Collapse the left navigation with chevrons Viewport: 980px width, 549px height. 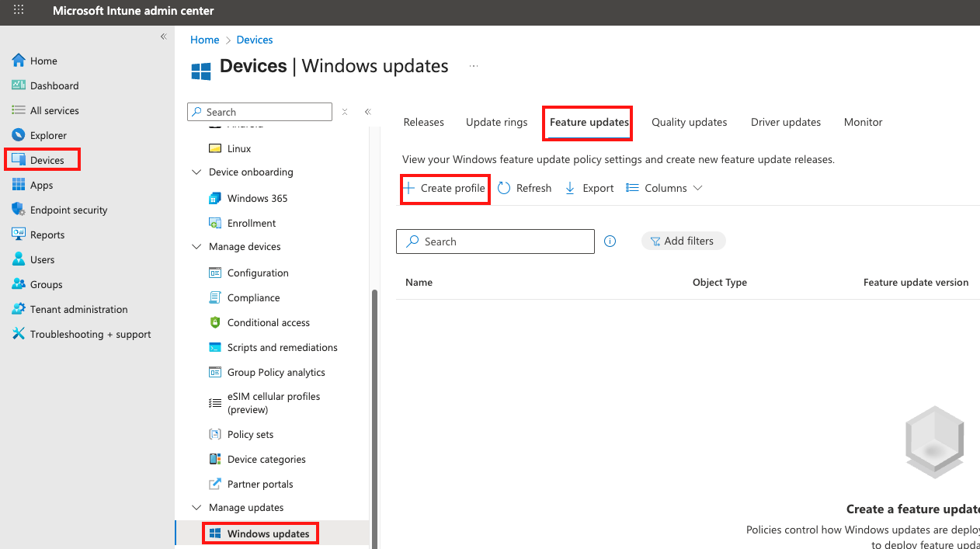(163, 36)
